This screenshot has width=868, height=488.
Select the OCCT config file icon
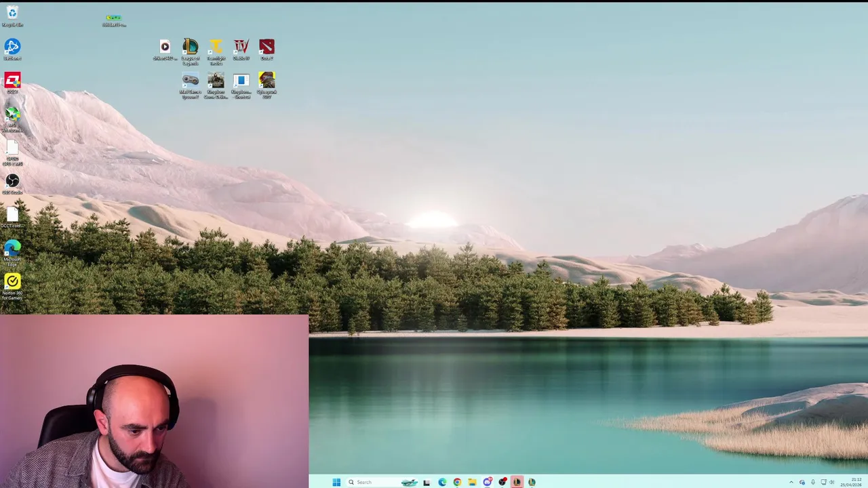(x=12, y=218)
